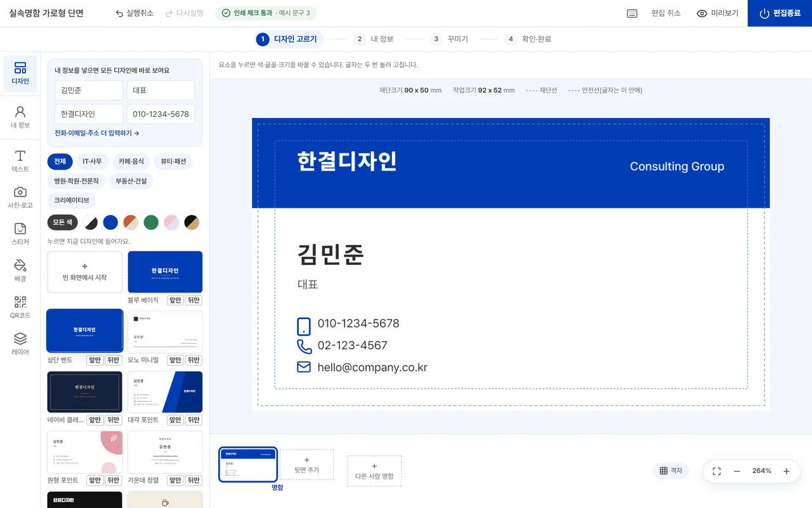Click the company field containing 한결디자인

pos(89,114)
